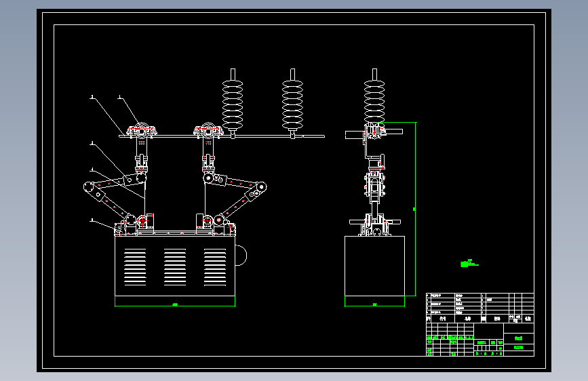The image size is (588, 381).
Task: Select the right folding linkage arm in front view
Action: 234,199
